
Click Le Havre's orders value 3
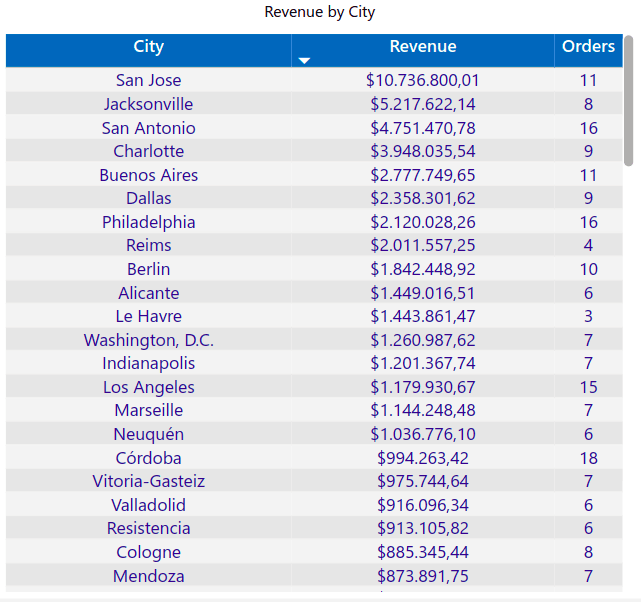[588, 316]
